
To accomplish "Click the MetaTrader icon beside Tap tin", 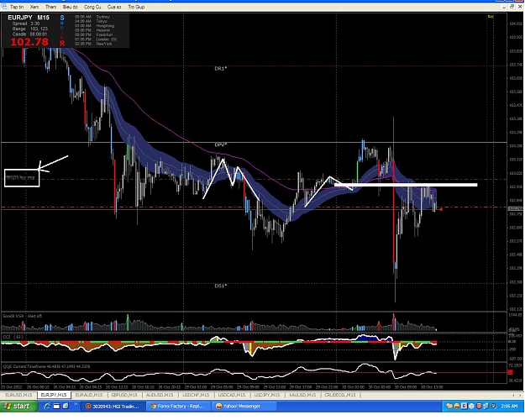I will [4, 7].
